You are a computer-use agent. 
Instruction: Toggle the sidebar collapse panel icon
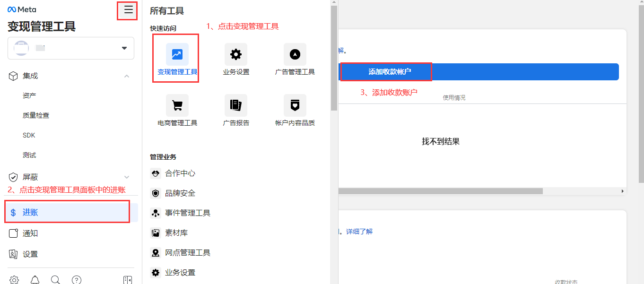click(x=128, y=280)
